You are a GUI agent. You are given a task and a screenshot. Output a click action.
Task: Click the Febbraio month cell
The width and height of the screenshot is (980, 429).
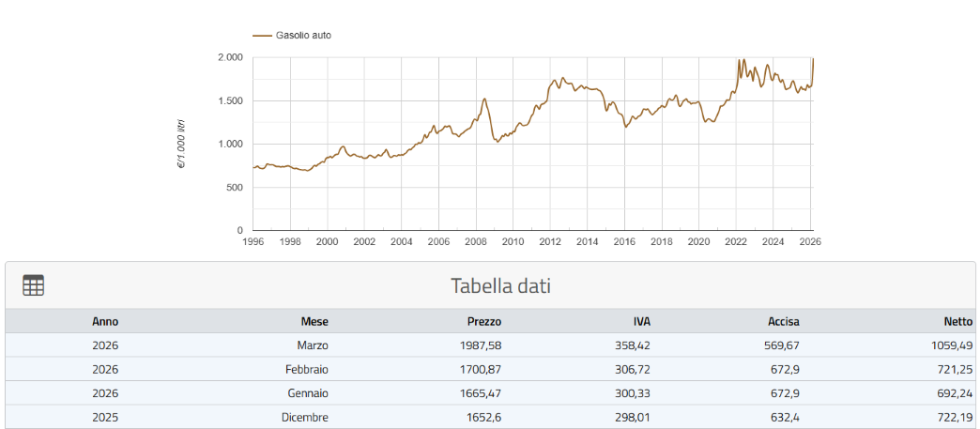[x=307, y=369]
